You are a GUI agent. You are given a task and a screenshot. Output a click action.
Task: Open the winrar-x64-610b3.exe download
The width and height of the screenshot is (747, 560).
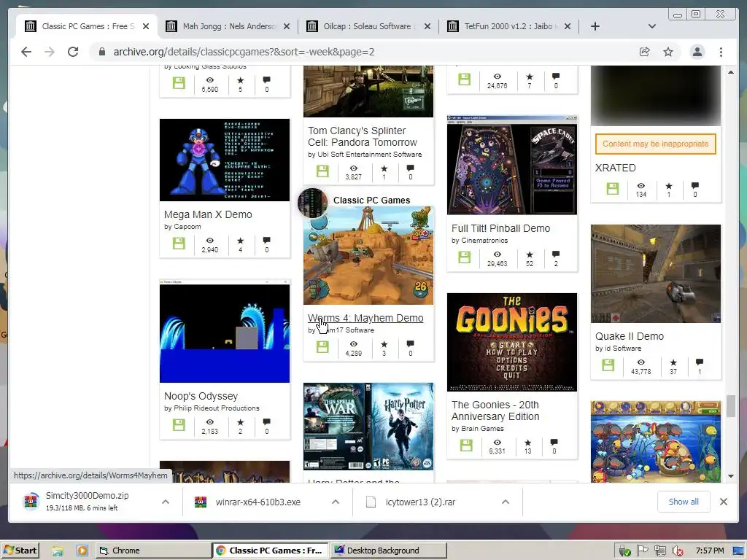(258, 502)
